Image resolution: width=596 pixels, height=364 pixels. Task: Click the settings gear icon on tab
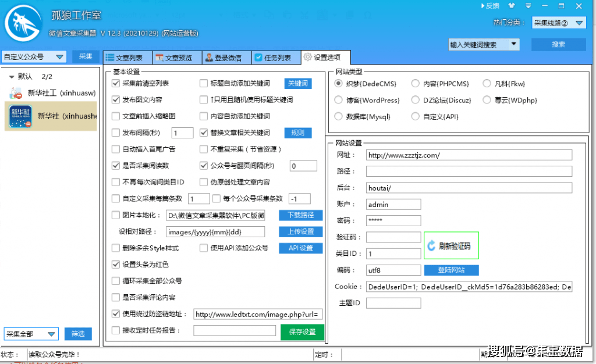point(307,57)
